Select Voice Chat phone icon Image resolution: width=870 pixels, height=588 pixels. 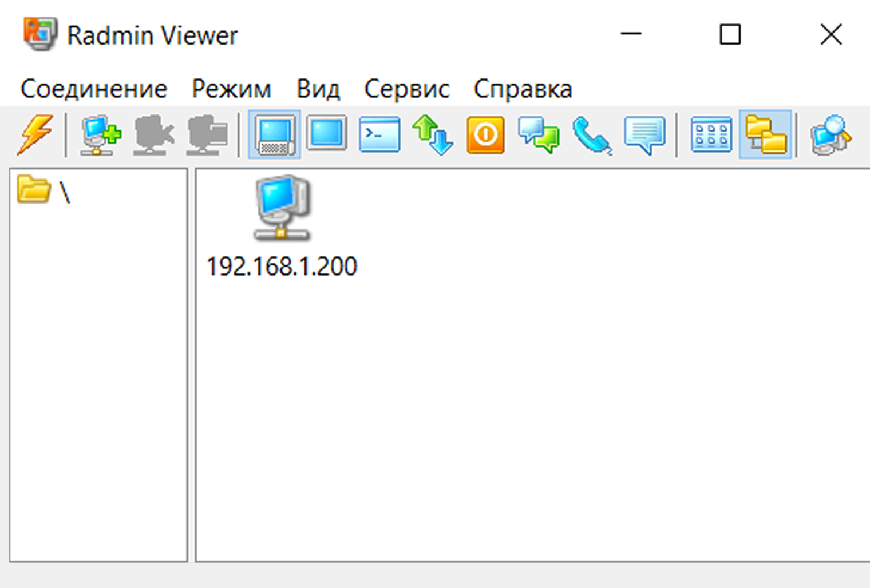coord(592,136)
